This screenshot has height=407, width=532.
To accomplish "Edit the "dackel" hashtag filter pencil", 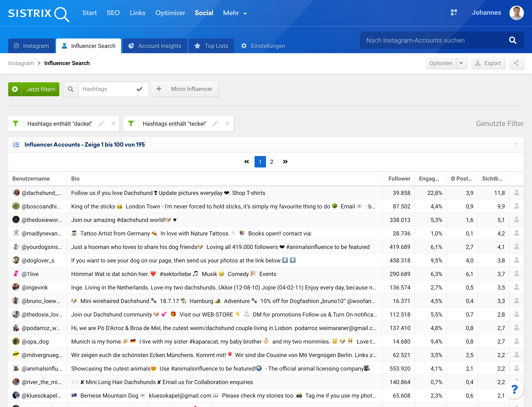I will 101,124.
